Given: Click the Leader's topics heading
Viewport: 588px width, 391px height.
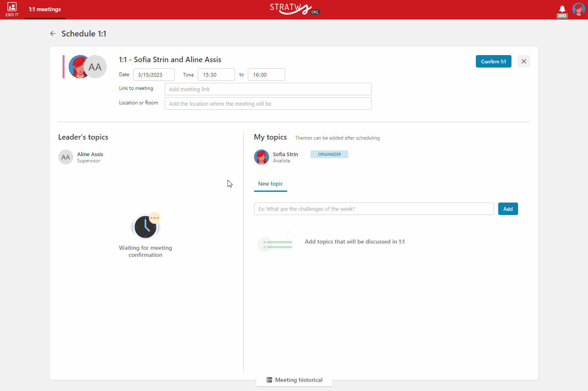Looking at the screenshot, I should [83, 137].
